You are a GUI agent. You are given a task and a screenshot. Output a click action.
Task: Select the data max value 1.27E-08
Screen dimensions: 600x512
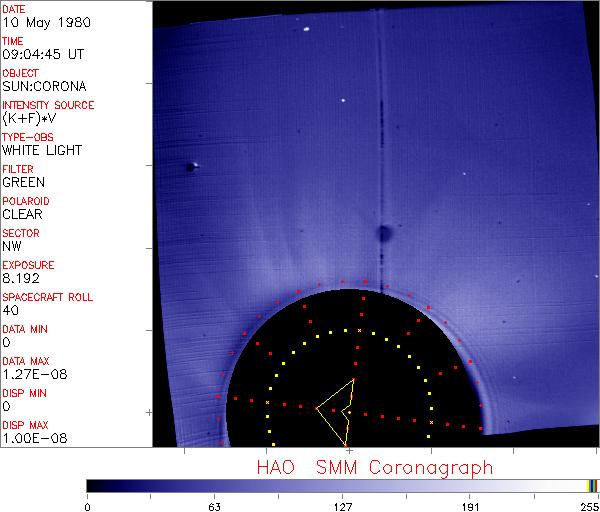[34, 374]
